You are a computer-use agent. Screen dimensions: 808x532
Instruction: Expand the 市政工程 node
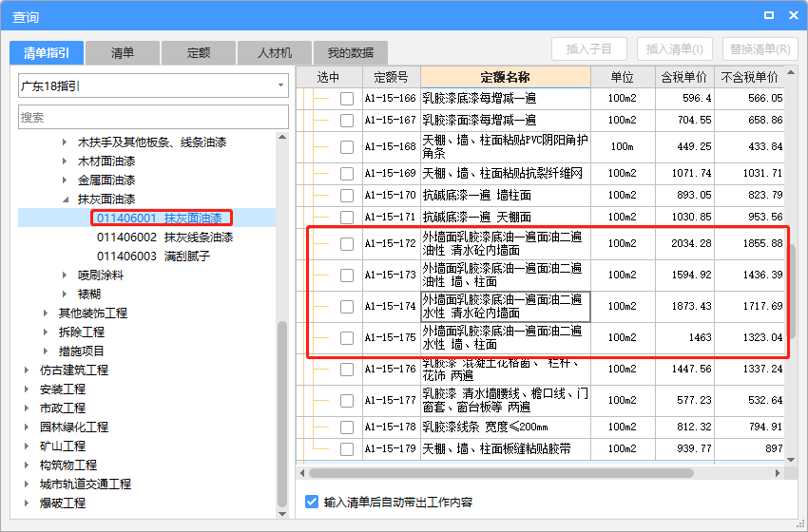coord(27,408)
